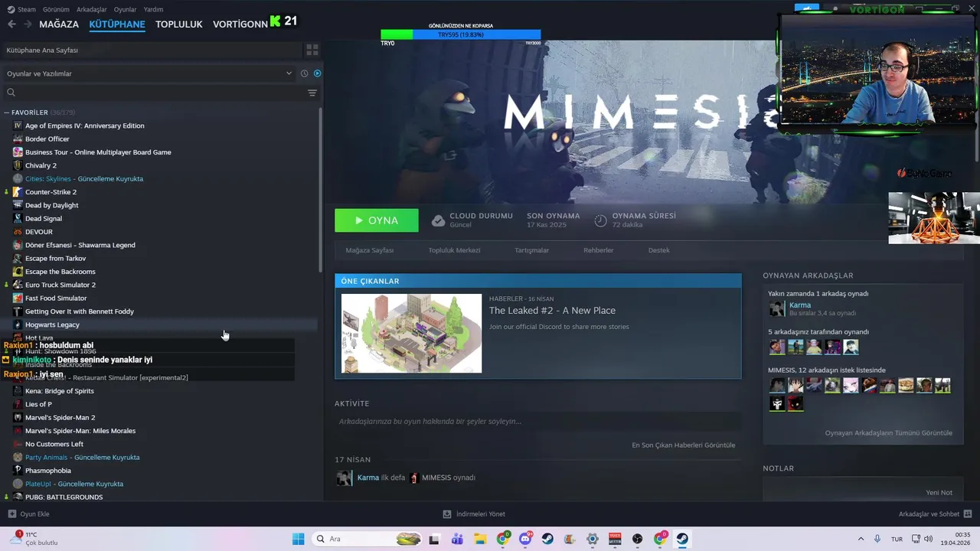Viewport: 980px width, 551px height.
Task: Click the activity comment input field
Action: 537,422
